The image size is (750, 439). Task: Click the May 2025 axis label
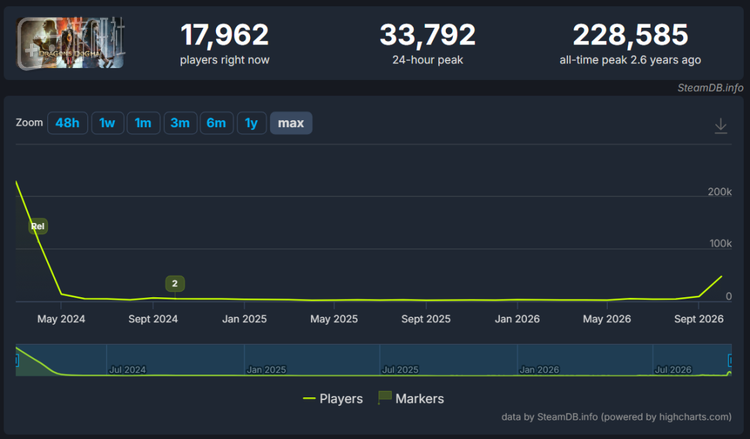(334, 319)
